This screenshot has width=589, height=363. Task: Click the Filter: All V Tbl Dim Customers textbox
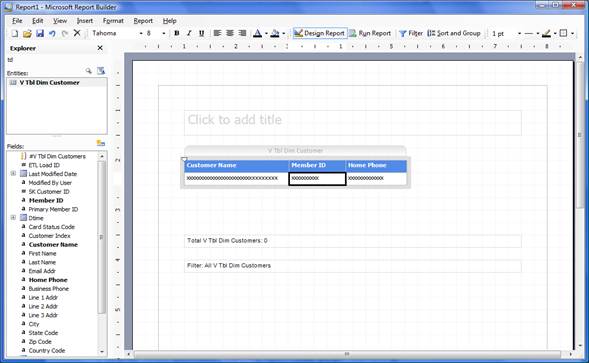pyautogui.click(x=352, y=266)
